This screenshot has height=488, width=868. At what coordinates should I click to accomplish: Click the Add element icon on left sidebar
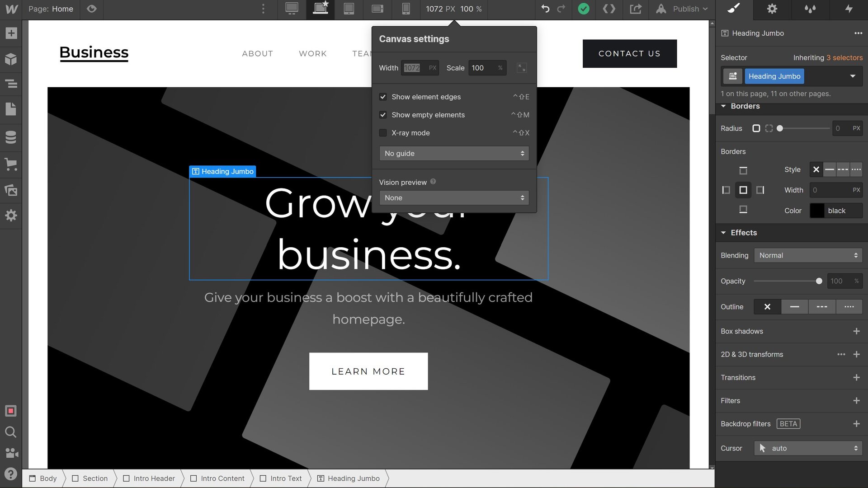11,33
